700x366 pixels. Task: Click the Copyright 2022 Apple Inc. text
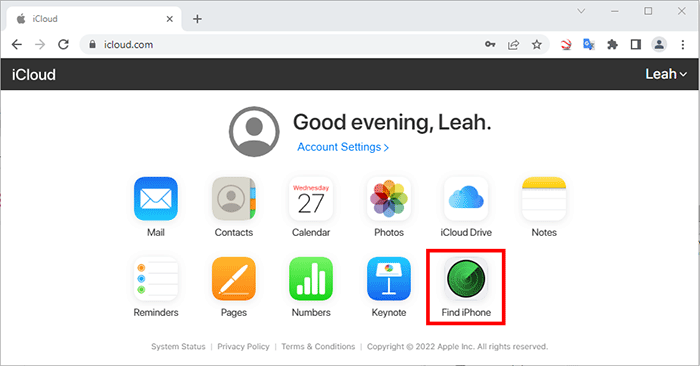[457, 346]
